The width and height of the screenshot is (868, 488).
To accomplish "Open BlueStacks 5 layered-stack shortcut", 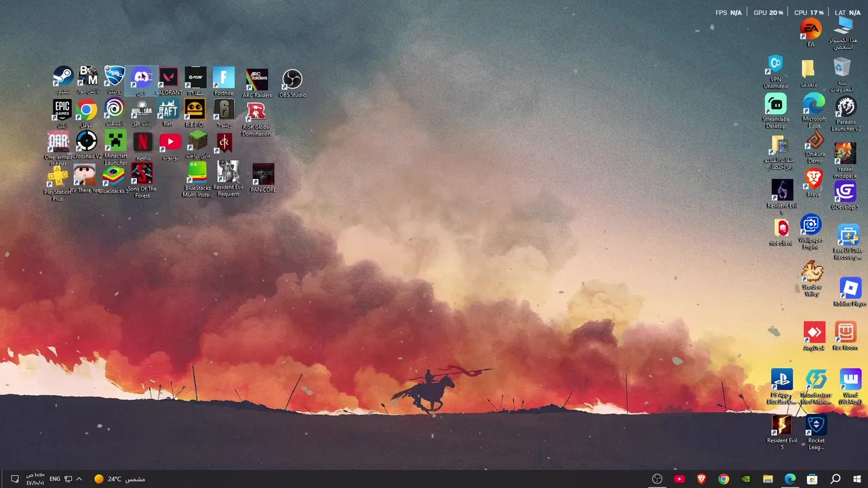I will tap(113, 179).
